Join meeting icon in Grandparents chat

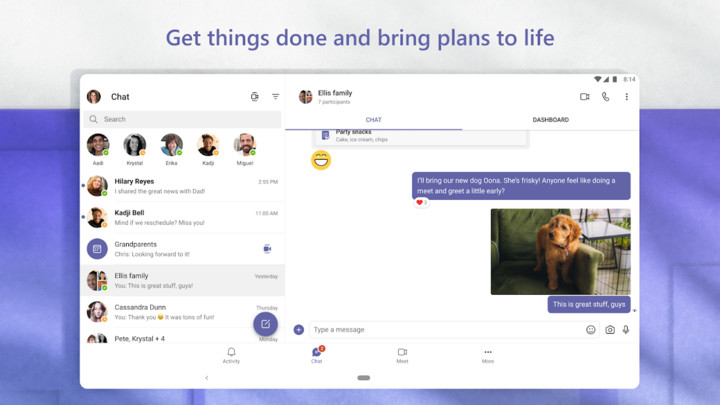click(x=267, y=249)
